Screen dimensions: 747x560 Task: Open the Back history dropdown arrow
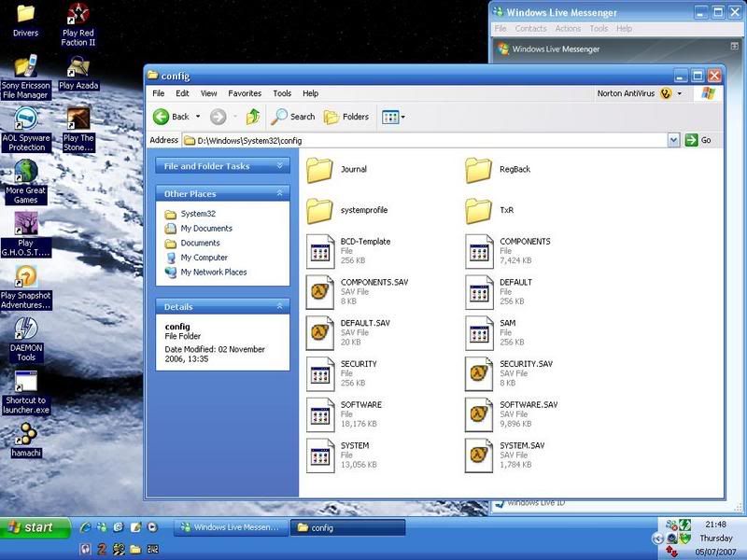tap(198, 117)
